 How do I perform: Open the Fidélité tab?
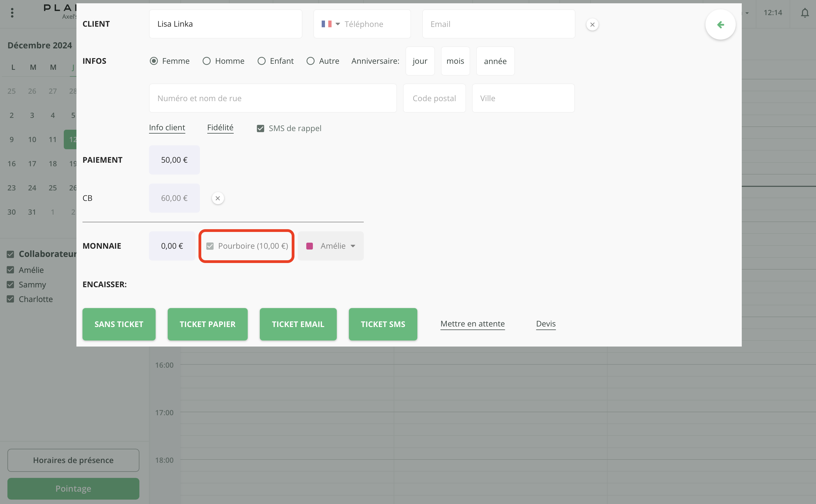pyautogui.click(x=220, y=128)
